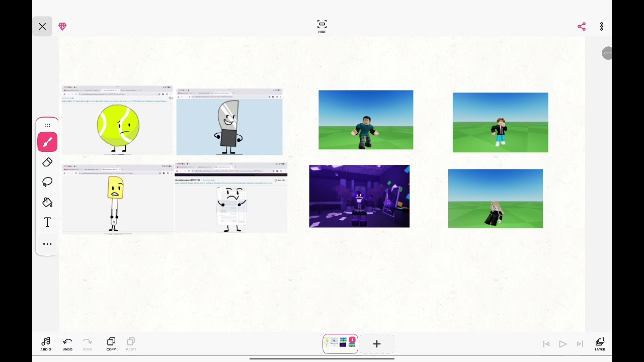Open the share icon
This screenshot has height=362, width=644.
(582, 27)
